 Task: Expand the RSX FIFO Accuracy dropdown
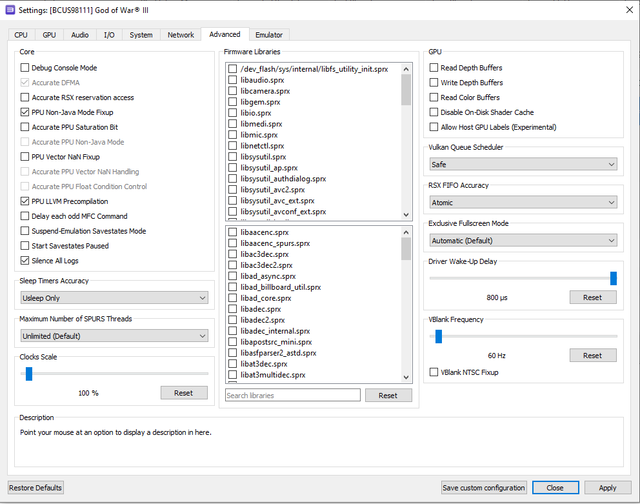(523, 202)
